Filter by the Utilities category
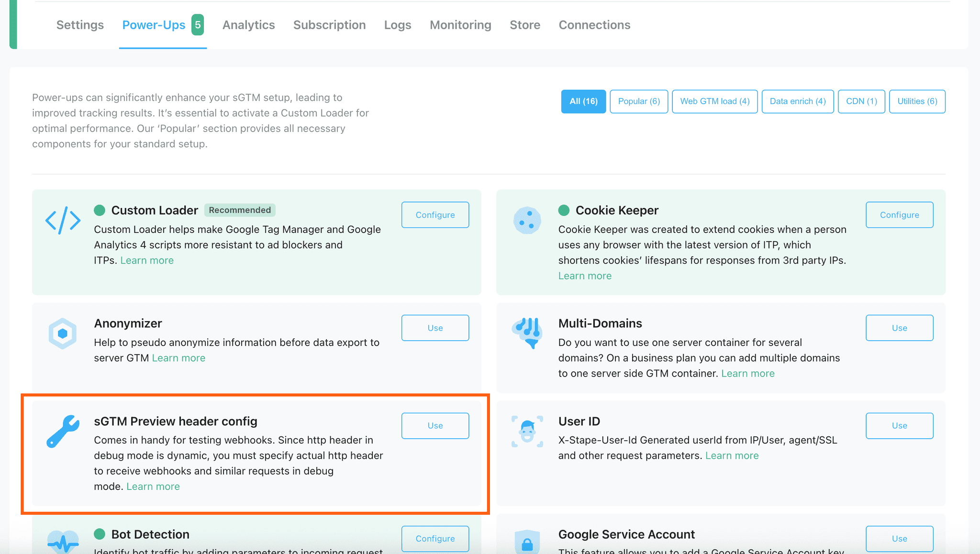This screenshot has width=980, height=554. tap(917, 101)
